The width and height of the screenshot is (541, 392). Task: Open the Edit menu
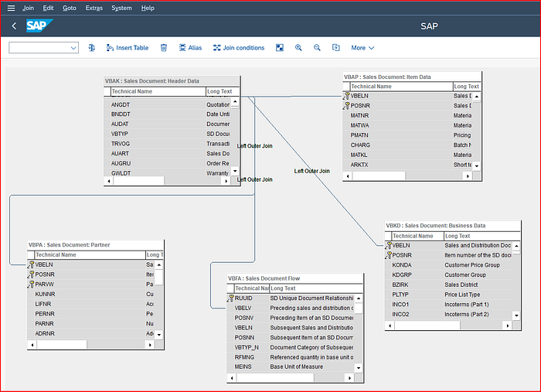(48, 8)
